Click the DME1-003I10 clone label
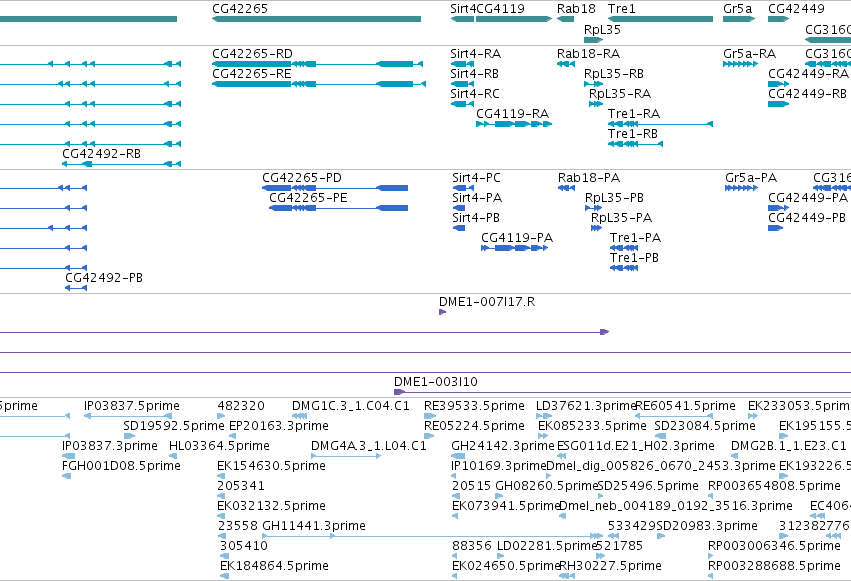This screenshot has width=851, height=581. coord(436,382)
